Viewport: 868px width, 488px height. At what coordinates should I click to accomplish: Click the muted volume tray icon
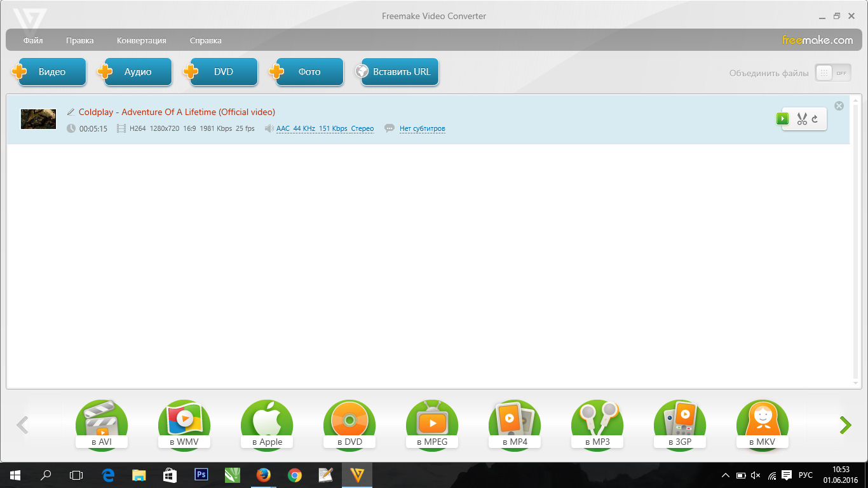pyautogui.click(x=756, y=475)
